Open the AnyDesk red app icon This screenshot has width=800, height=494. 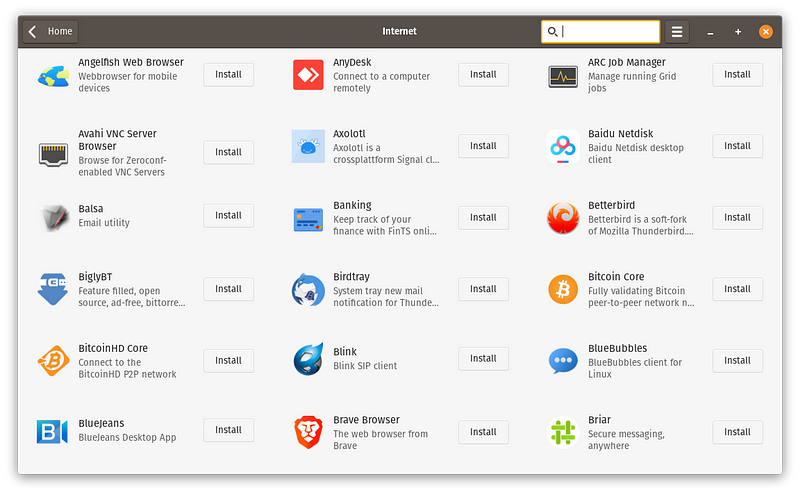tap(308, 75)
